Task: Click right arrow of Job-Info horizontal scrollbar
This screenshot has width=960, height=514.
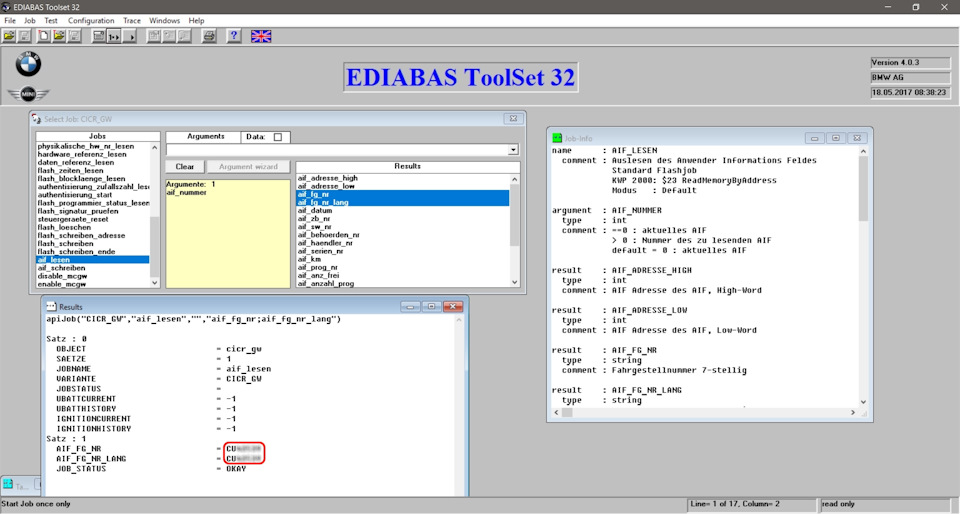Action: coord(853,412)
